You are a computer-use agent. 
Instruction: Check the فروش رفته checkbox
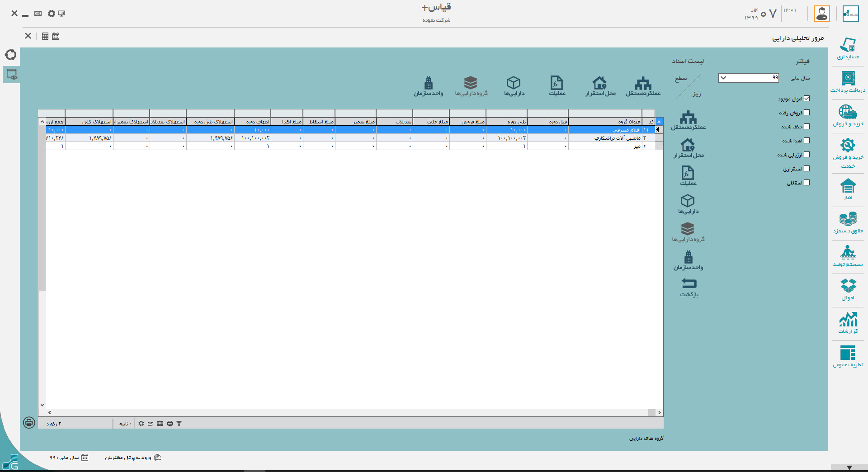pos(807,113)
